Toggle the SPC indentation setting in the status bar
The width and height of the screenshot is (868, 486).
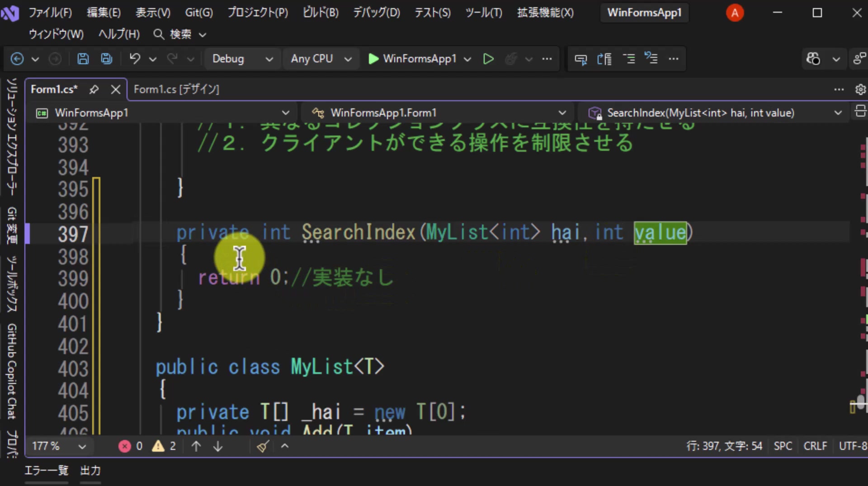point(783,446)
